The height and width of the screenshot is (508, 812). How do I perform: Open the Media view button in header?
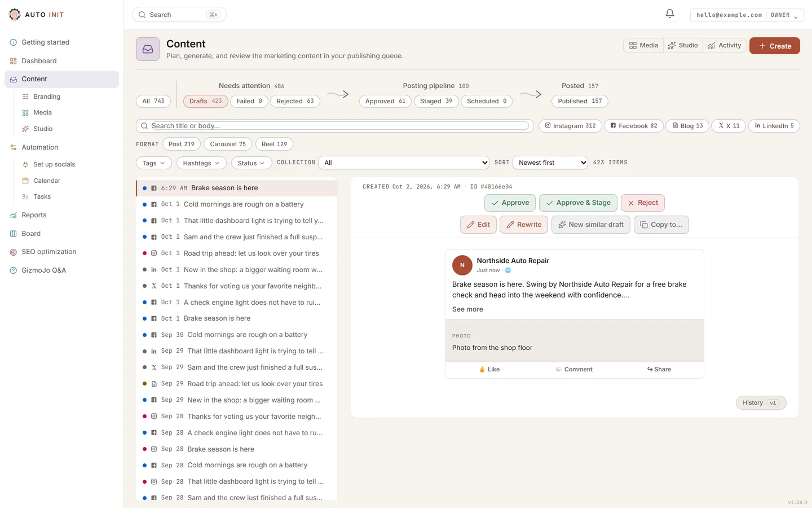(643, 46)
